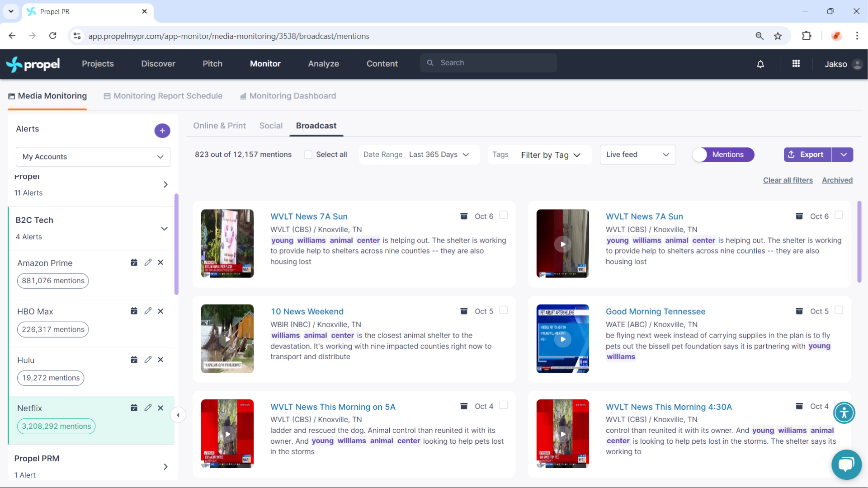Image resolution: width=868 pixels, height=488 pixels.
Task: Open the Good Morning Tennessee mention title
Action: [656, 311]
